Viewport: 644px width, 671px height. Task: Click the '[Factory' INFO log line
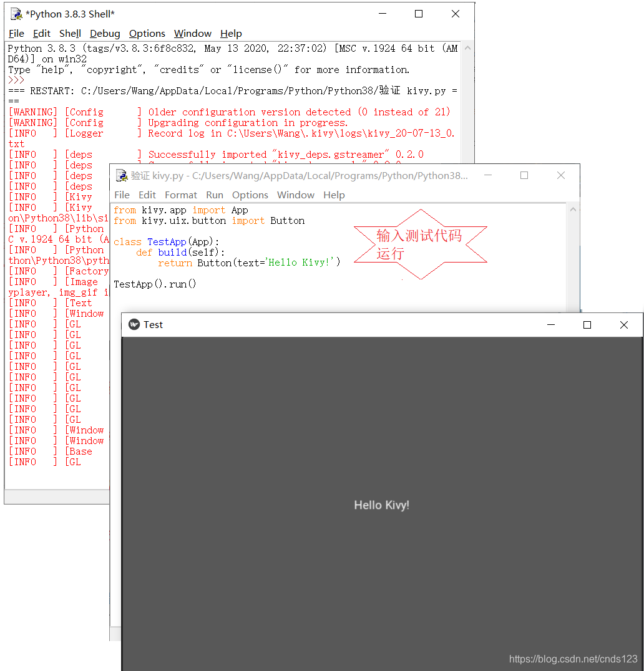click(x=59, y=271)
